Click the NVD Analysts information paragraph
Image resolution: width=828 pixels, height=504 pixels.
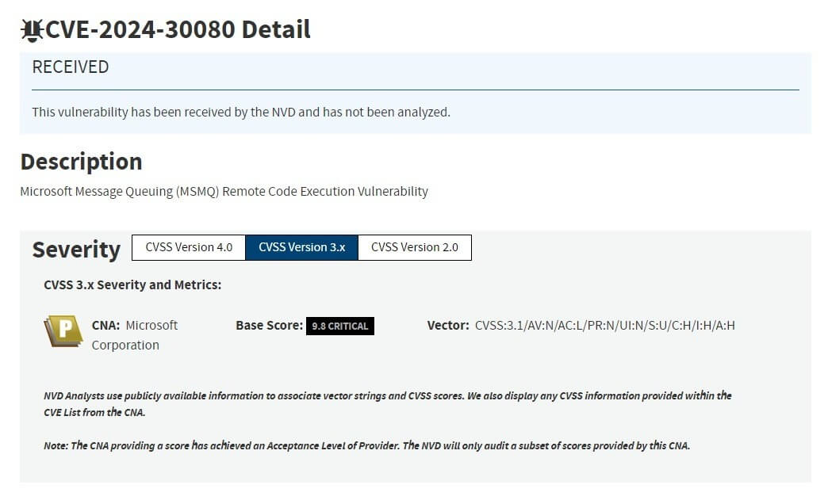pyautogui.click(x=387, y=403)
